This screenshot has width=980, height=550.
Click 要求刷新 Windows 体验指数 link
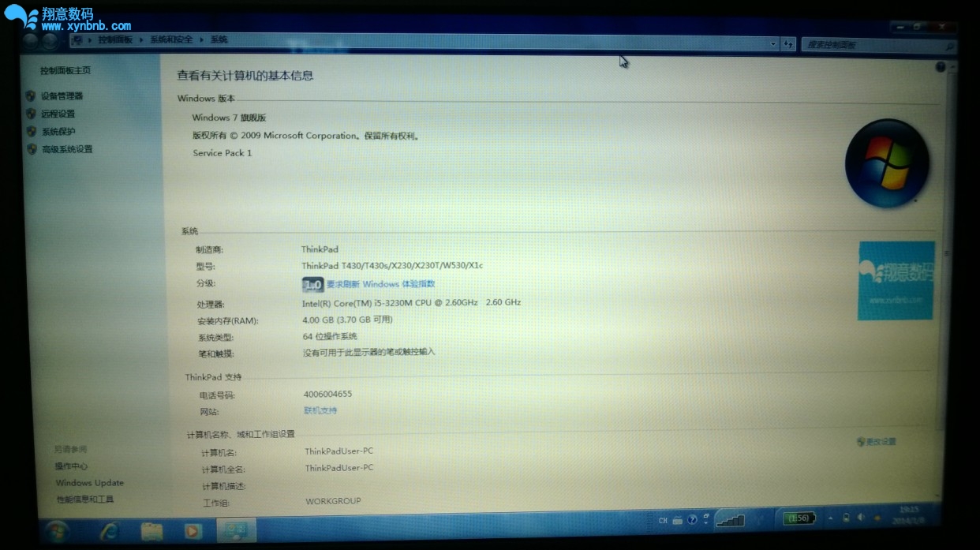[x=380, y=284]
